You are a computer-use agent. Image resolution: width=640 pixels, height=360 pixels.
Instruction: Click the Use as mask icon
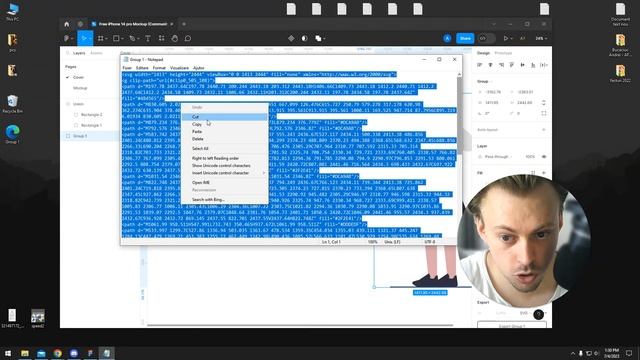(x=304, y=38)
